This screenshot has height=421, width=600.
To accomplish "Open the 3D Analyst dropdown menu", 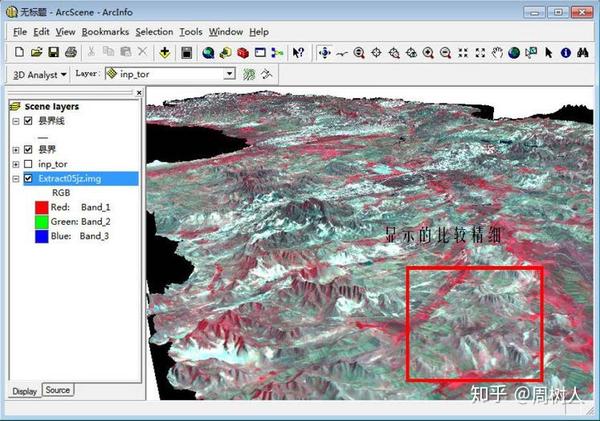I will (39, 74).
